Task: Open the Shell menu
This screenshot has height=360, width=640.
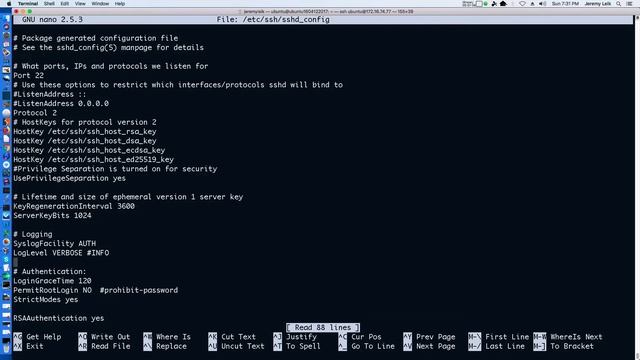Action: click(x=49, y=4)
